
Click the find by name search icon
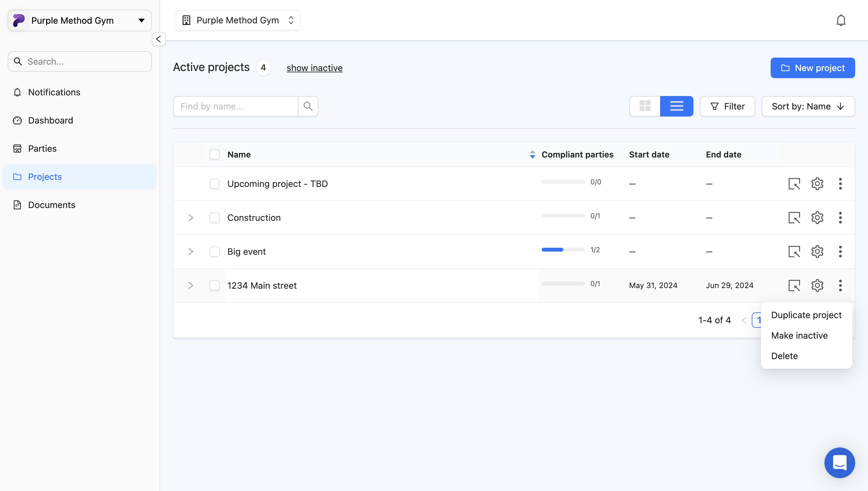[308, 106]
